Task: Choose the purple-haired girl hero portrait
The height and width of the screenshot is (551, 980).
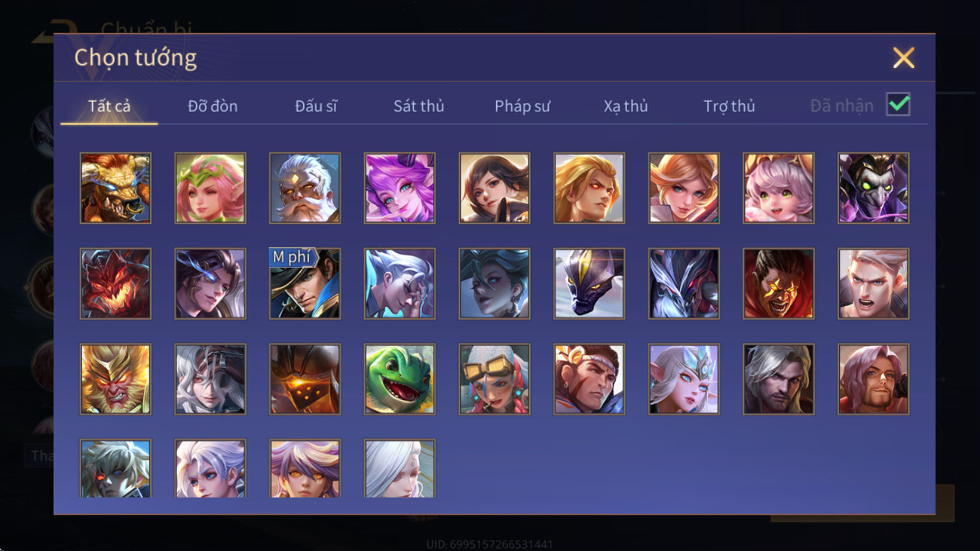Action: click(399, 188)
